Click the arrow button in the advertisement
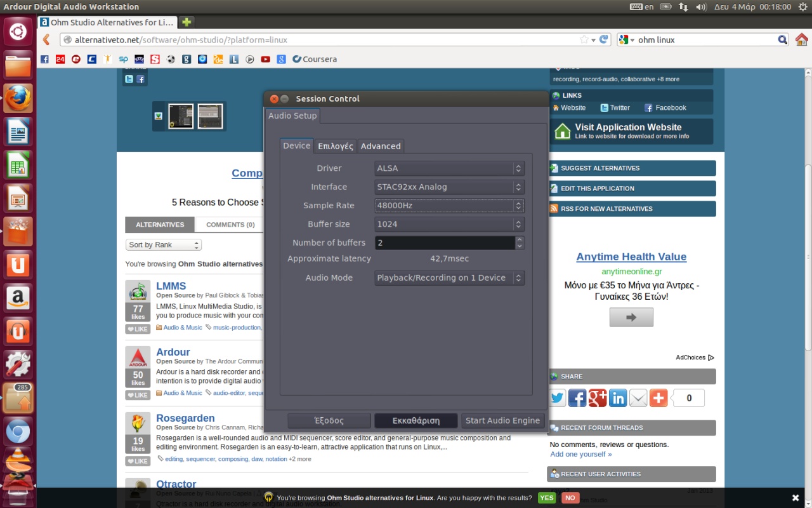This screenshot has width=812, height=508. [631, 317]
